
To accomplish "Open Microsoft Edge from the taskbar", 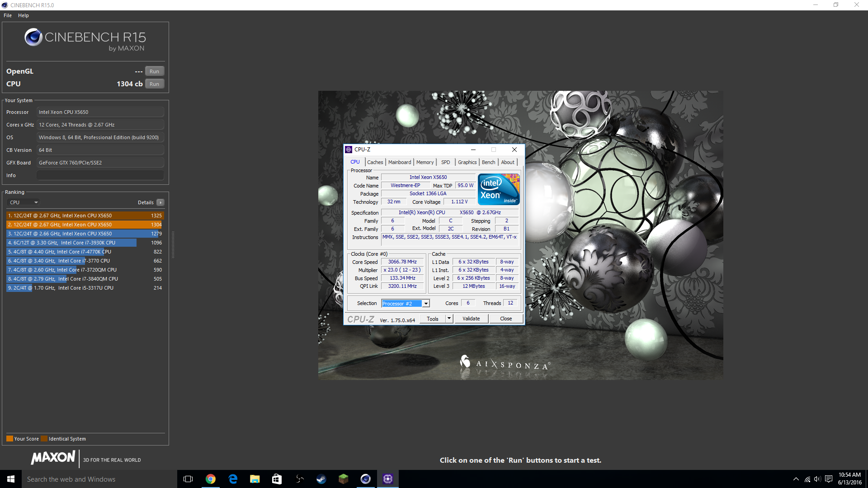I will (233, 479).
